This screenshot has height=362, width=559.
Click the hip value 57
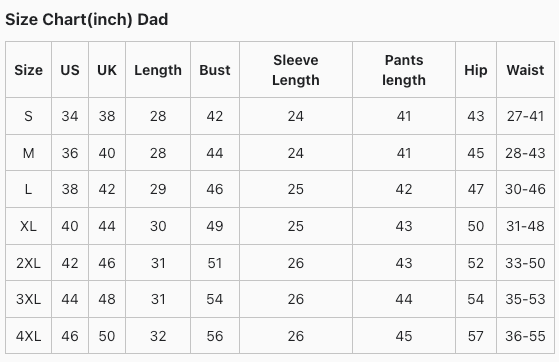476,336
